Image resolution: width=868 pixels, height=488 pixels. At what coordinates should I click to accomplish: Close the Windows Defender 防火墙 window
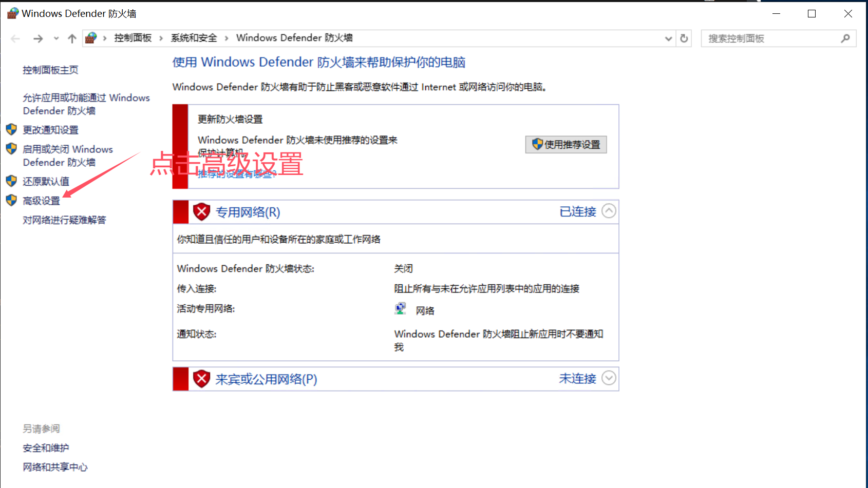point(848,14)
